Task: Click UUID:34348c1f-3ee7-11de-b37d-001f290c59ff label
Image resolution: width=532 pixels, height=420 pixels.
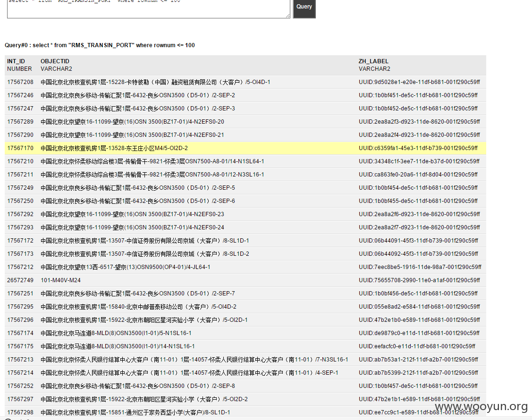Action: coord(419,161)
